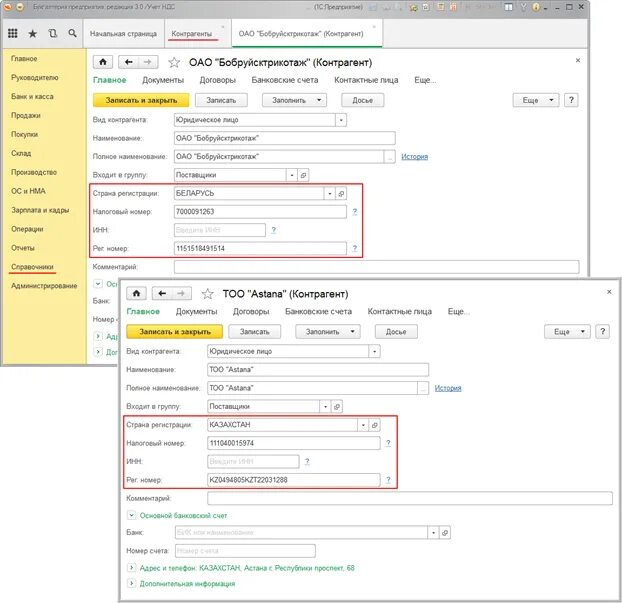The height and width of the screenshot is (603, 622).
Task: Open КАЗАХСТАН country dropdown arrow
Action: pyautogui.click(x=363, y=425)
